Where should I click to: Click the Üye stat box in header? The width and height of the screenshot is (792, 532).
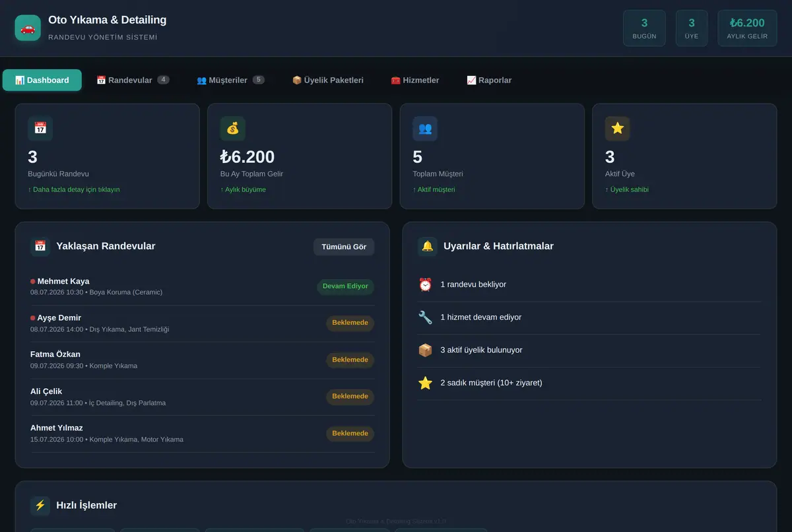point(692,28)
